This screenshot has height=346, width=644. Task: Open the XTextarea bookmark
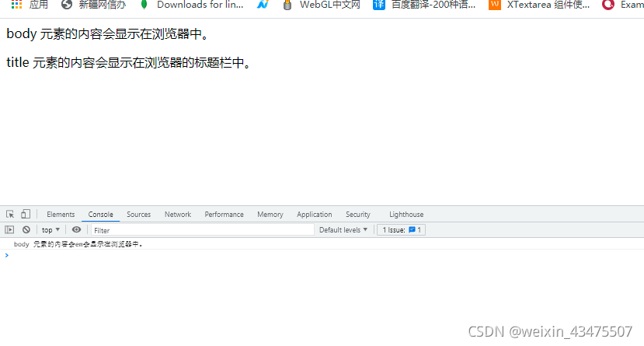539,5
